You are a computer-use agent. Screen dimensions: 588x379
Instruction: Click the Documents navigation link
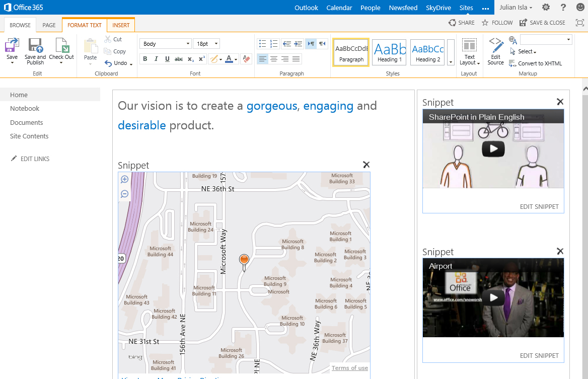tap(27, 122)
